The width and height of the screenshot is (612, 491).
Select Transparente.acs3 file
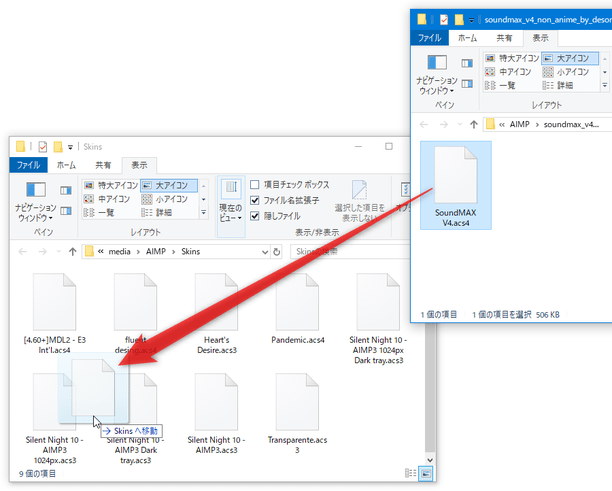tap(297, 414)
